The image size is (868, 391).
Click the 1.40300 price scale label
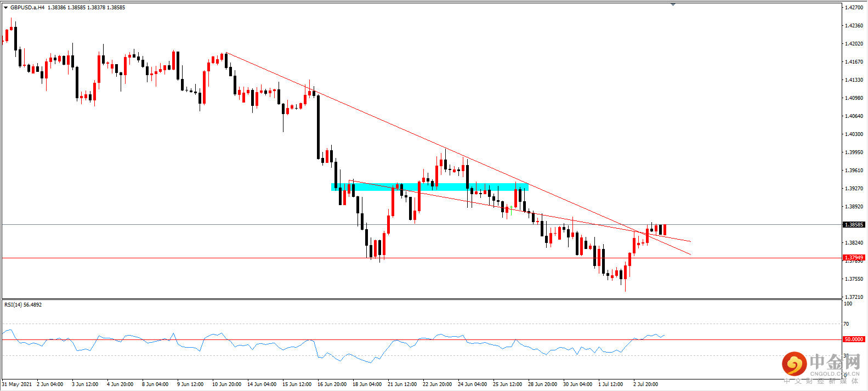(854, 134)
